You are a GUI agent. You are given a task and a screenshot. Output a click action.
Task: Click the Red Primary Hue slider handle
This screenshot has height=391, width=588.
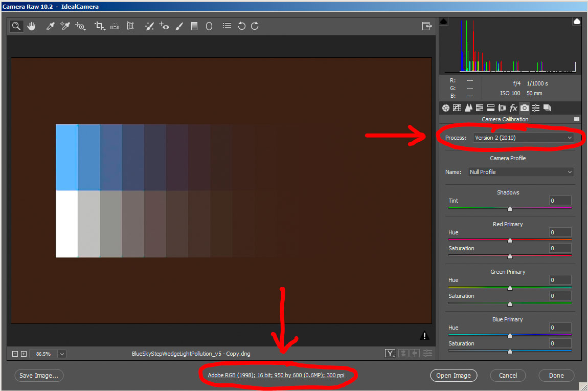pos(510,240)
